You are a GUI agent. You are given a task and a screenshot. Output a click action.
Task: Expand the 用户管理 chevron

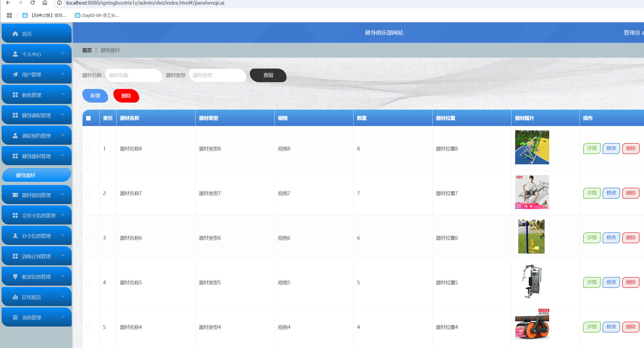63,74
